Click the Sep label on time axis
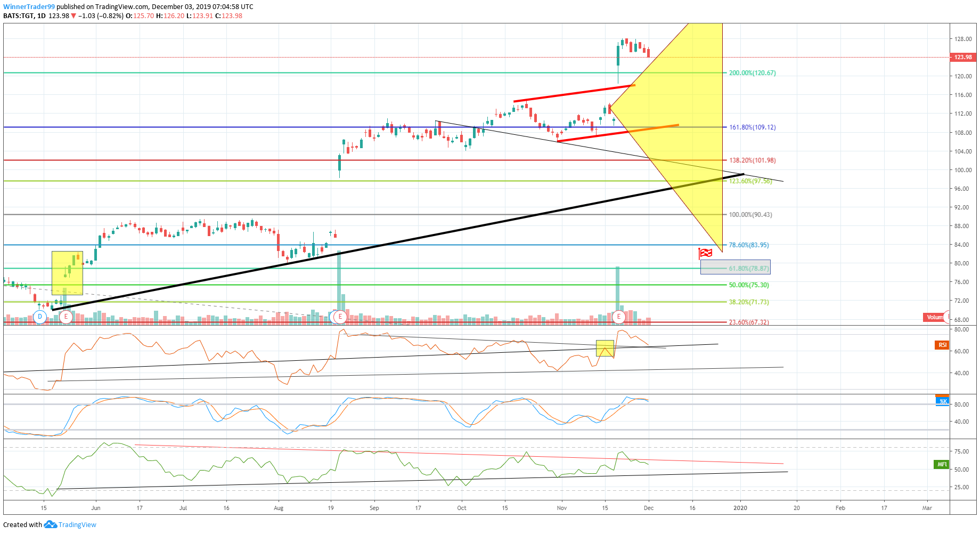980x534 pixels. (x=374, y=508)
